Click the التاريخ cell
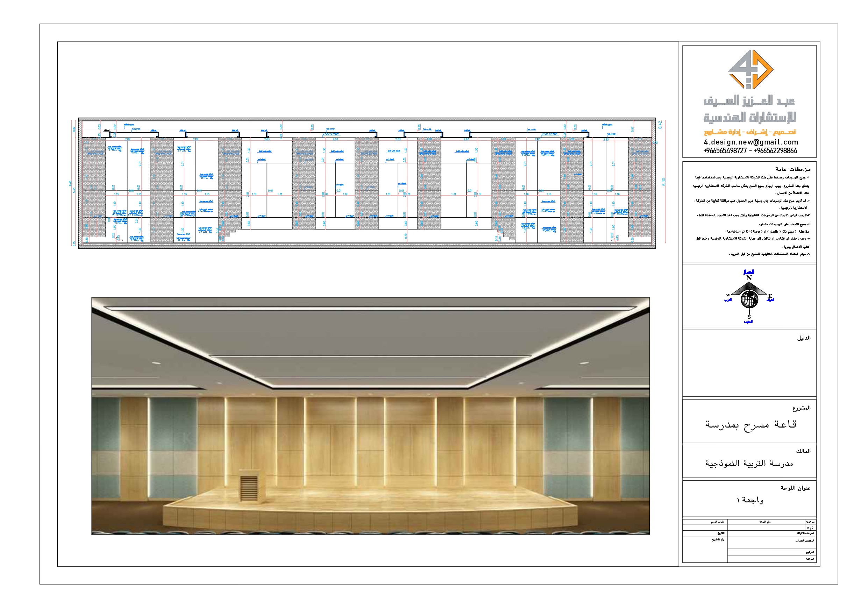The height and width of the screenshot is (614, 868). pos(705,533)
